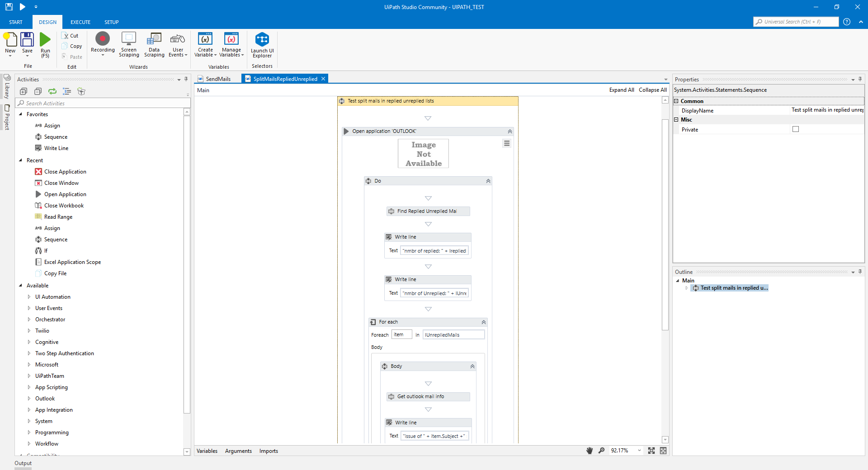
Task: Open the Imports panel
Action: pos(269,451)
